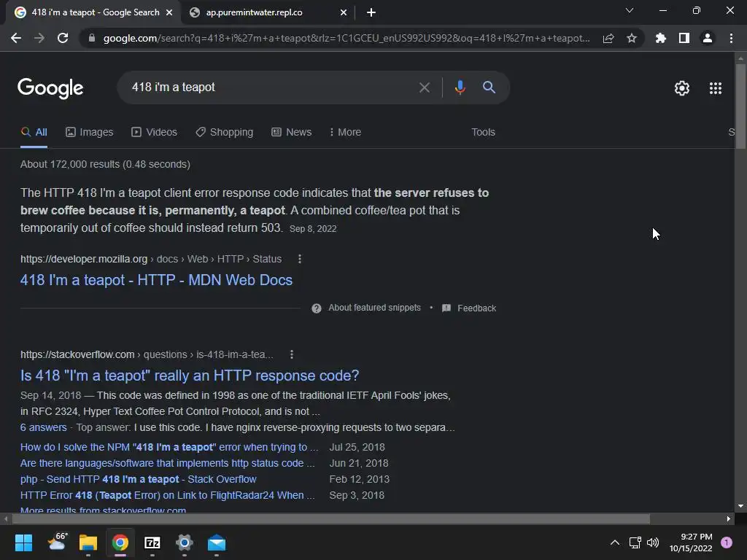Open the clock showing 9:27 PM
This screenshot has height=560, width=747.
click(691, 542)
